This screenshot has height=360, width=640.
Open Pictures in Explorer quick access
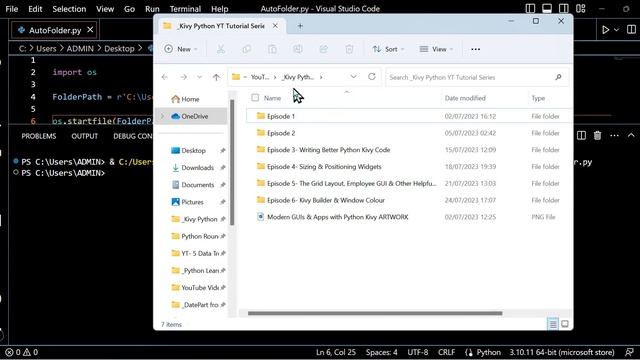click(x=192, y=202)
